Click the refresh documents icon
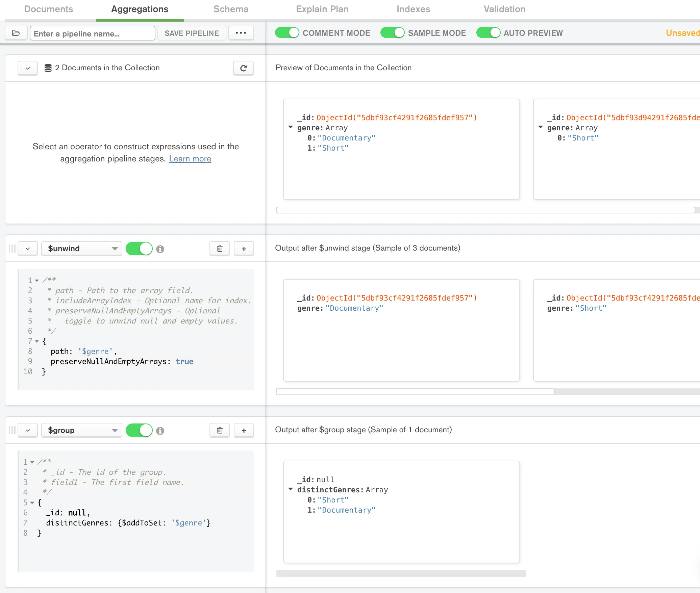This screenshot has height=593, width=700. point(243,68)
